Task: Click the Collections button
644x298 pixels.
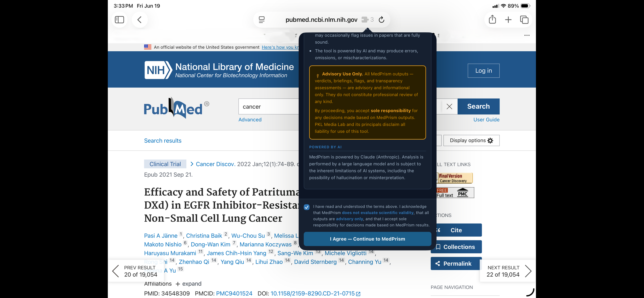Action: [x=456, y=247]
